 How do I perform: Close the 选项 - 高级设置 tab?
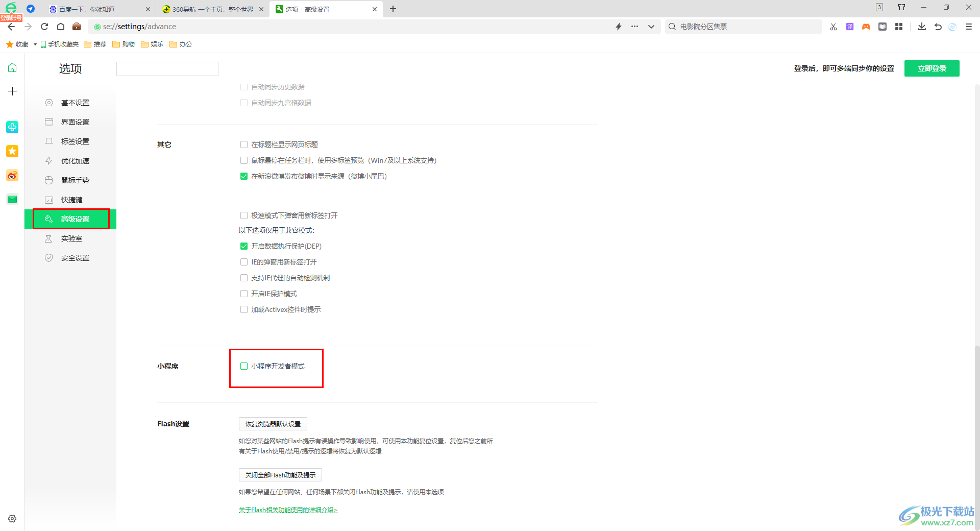pos(375,9)
